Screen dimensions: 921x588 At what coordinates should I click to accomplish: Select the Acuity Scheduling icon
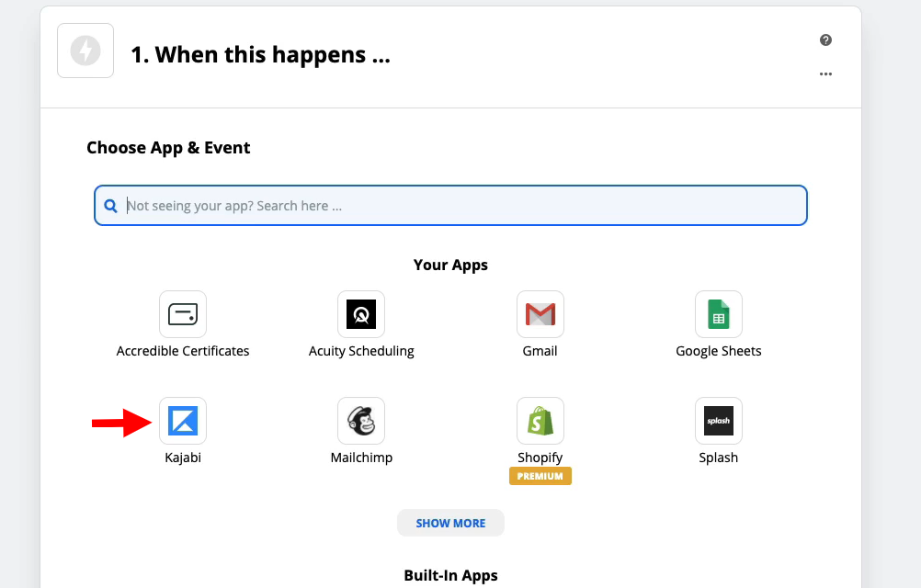point(361,314)
